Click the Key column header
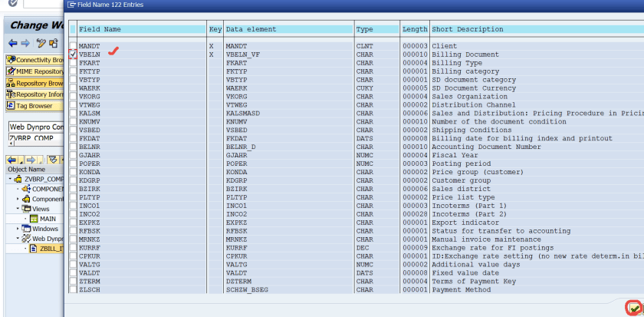 coord(215,29)
